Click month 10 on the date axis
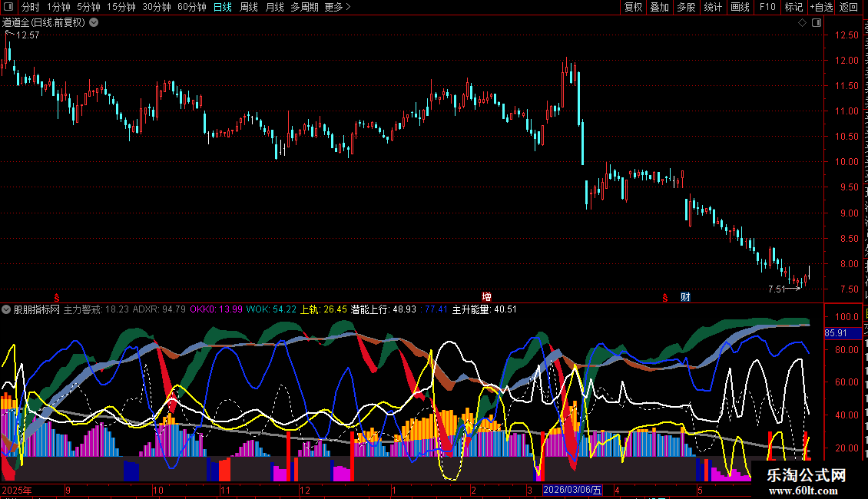This screenshot has width=868, height=499. (158, 490)
